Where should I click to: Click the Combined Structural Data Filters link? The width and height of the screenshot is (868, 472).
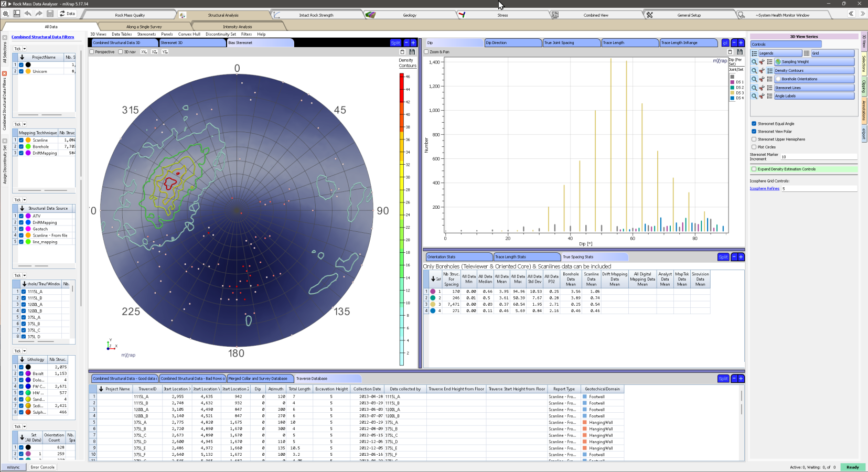pos(43,37)
